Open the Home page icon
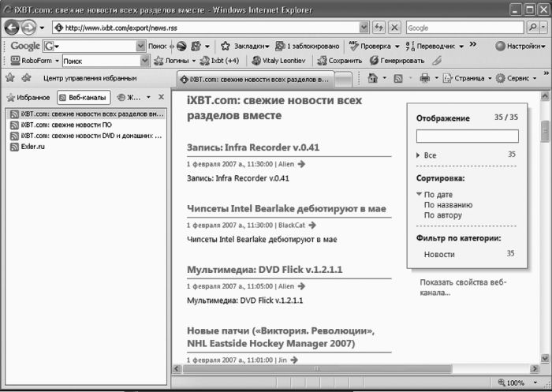Viewport: 552px width, 392px height. pyautogui.click(x=373, y=78)
